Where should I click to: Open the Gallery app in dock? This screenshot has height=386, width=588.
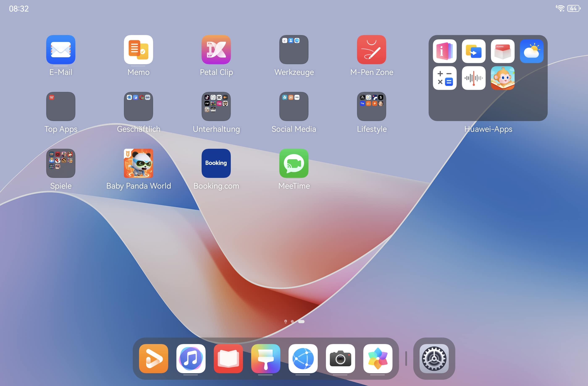tap(378, 358)
